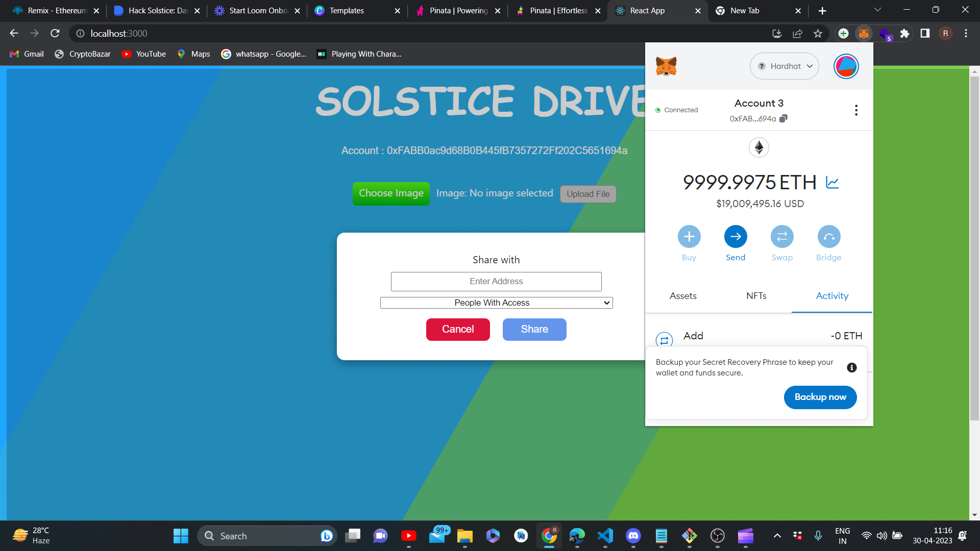This screenshot has height=551, width=980.
Task: Switch to the Assets tab in MetaMask
Action: coord(683,296)
